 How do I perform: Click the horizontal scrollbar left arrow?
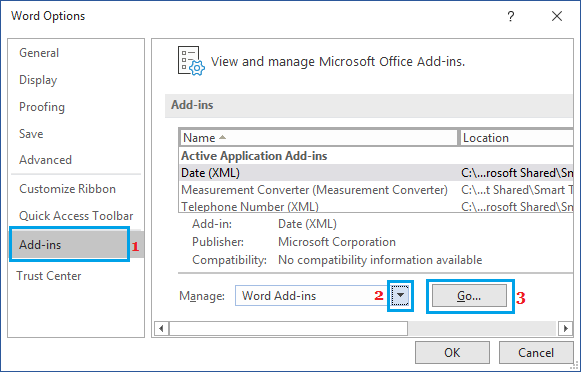(x=161, y=328)
